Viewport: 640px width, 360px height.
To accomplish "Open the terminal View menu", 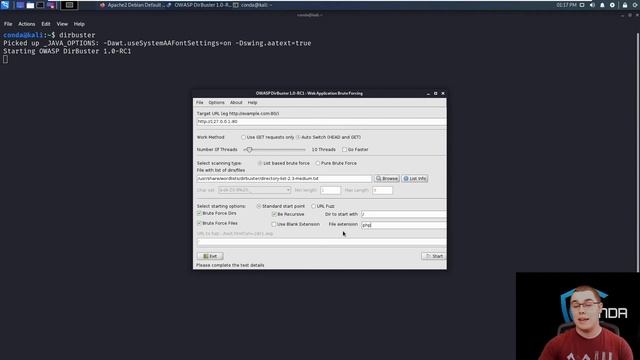I will (62, 24).
